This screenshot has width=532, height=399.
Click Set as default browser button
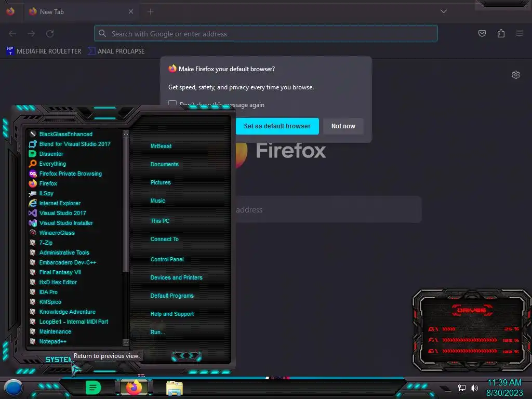click(277, 126)
